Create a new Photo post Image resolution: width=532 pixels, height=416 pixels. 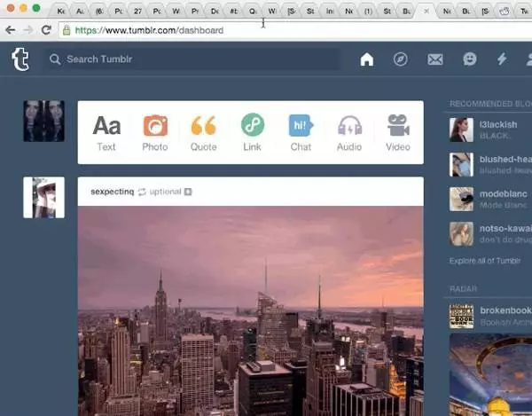point(155,133)
